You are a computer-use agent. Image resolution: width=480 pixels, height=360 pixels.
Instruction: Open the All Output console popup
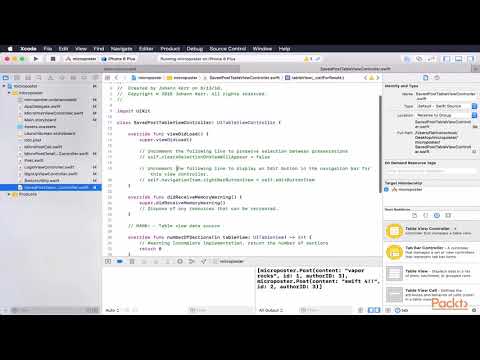pyautogui.click(x=271, y=310)
